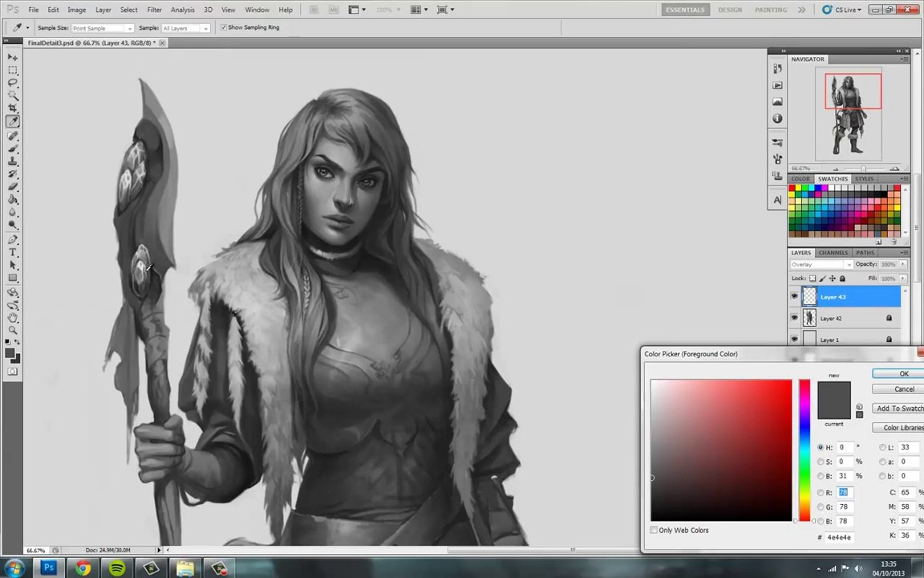
Task: Open the layer Opacity slider arrow
Action: [x=902, y=264]
